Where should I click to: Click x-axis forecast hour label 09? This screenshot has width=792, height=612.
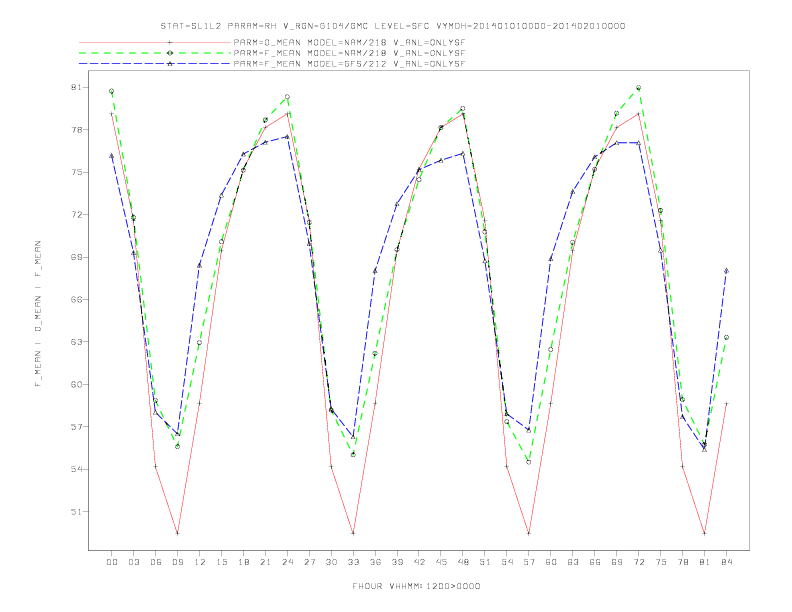tap(177, 562)
